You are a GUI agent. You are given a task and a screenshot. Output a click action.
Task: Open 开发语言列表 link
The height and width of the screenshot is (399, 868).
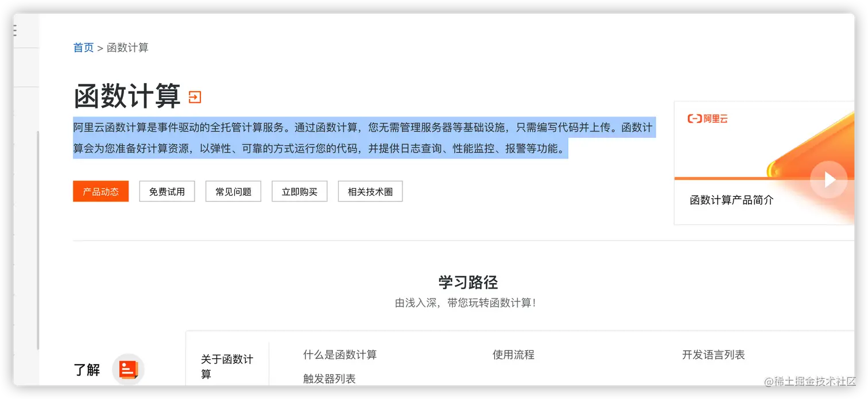(714, 355)
